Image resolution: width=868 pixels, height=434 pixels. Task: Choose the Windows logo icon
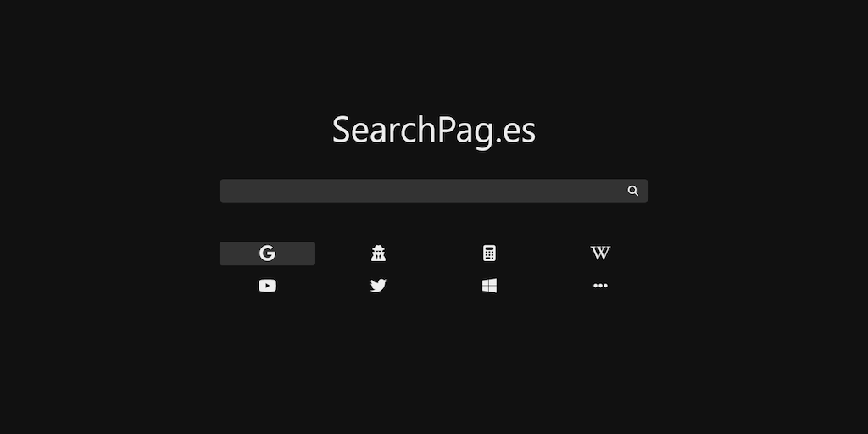[x=489, y=286]
